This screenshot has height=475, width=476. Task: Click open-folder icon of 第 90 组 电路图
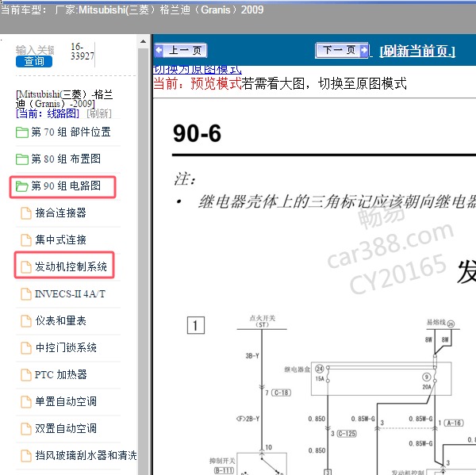coord(22,186)
